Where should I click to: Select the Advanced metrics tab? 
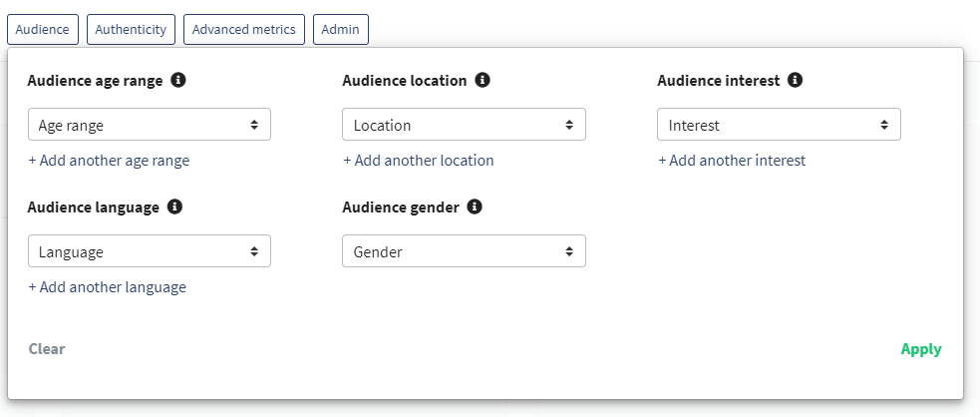pyautogui.click(x=244, y=30)
